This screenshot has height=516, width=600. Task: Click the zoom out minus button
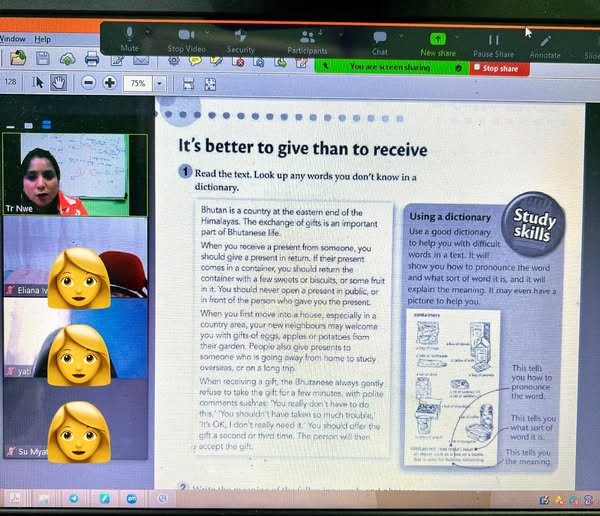(x=87, y=83)
